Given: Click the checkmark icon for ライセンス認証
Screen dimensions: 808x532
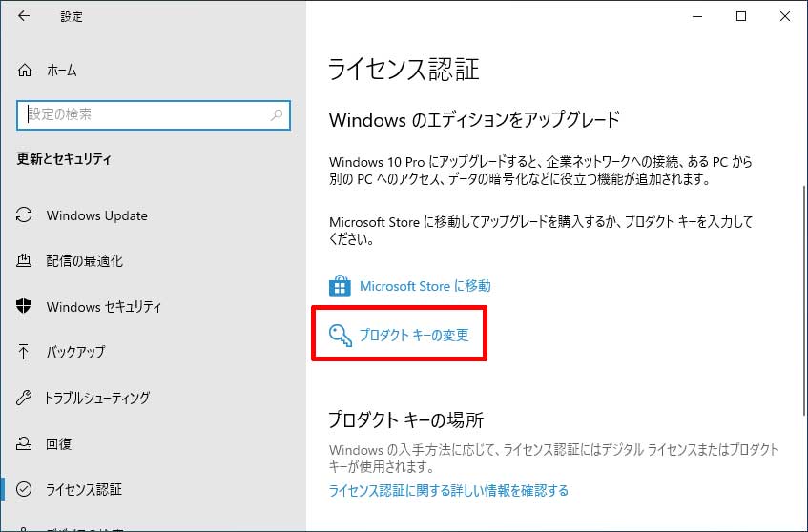Looking at the screenshot, I should click(x=24, y=489).
